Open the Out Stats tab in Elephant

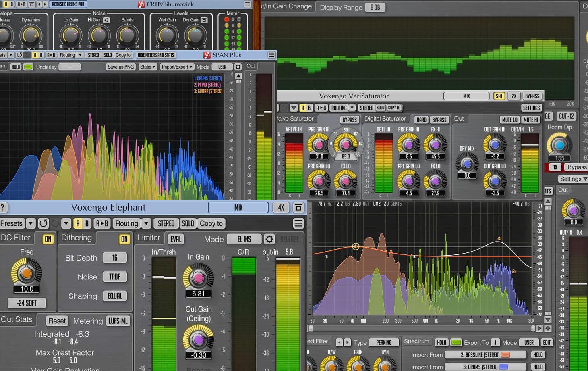(17, 319)
